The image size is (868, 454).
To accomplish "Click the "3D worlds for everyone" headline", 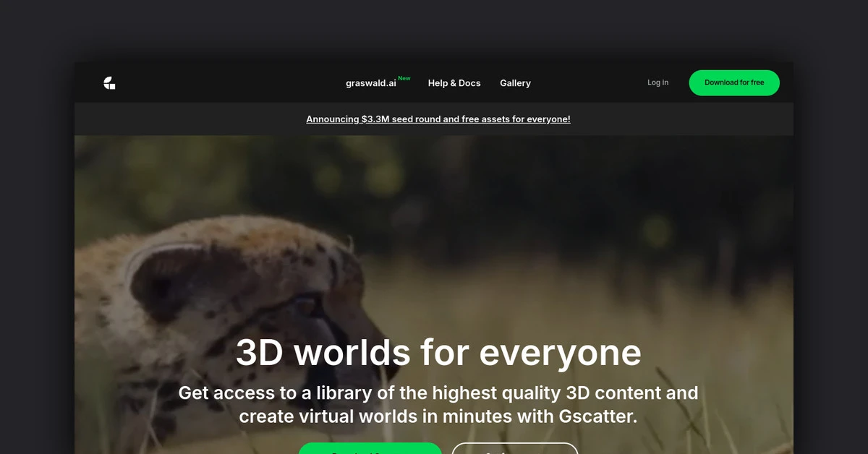I will 438,353.
